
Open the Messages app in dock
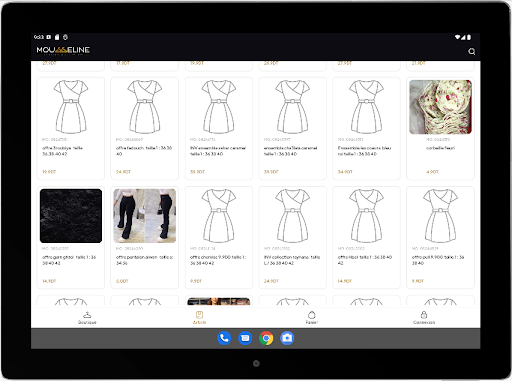(x=245, y=338)
